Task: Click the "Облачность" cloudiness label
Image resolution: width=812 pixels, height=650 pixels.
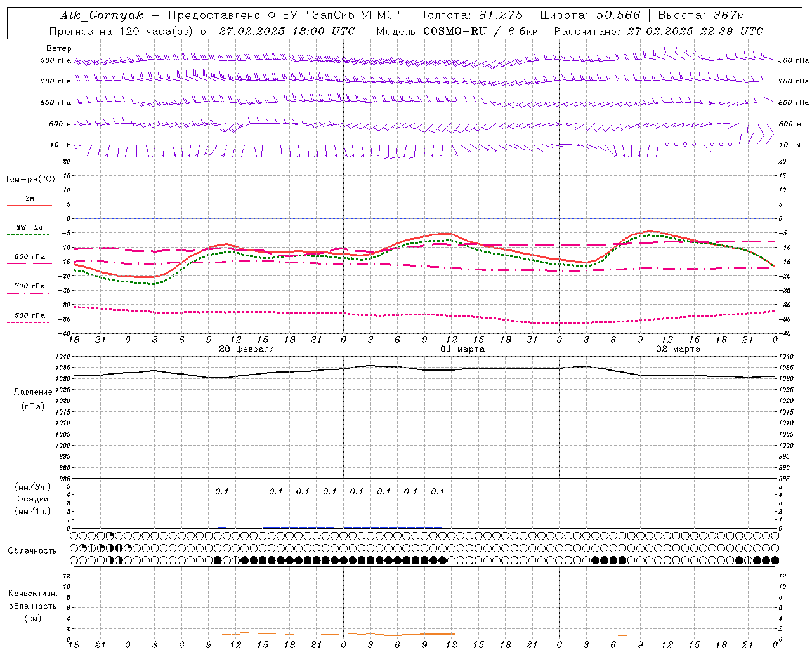Action: click(32, 551)
